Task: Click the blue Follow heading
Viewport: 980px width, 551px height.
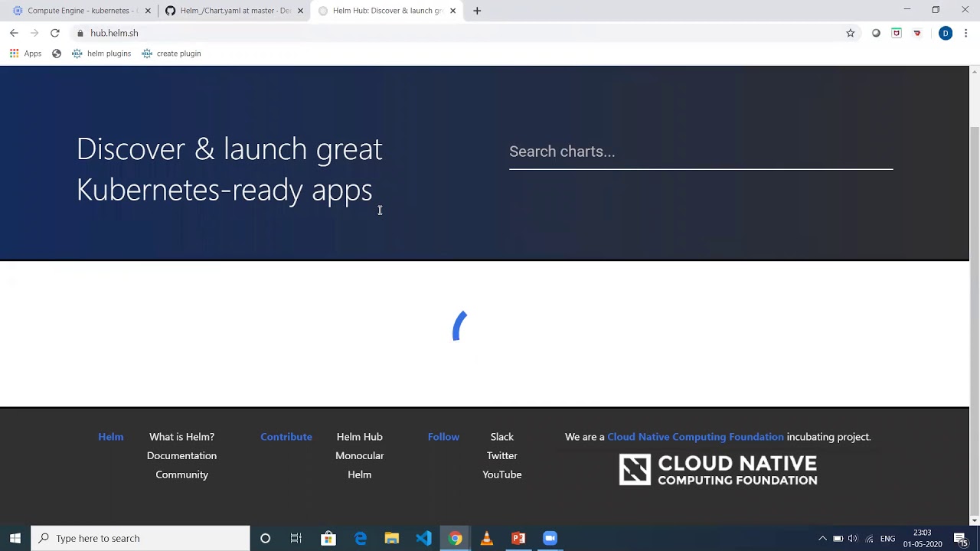Action: [443, 437]
